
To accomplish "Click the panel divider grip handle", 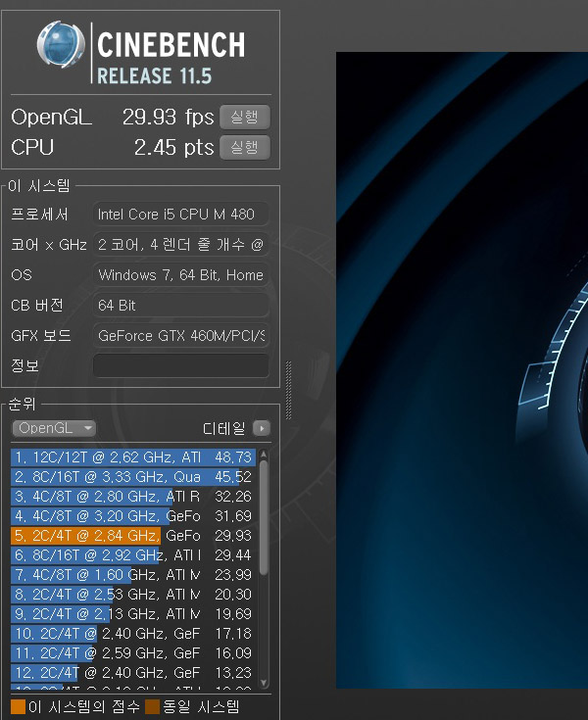I will 288,390.
